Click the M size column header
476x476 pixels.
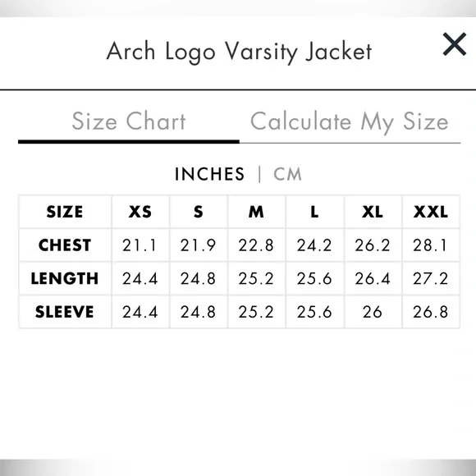[x=256, y=212]
